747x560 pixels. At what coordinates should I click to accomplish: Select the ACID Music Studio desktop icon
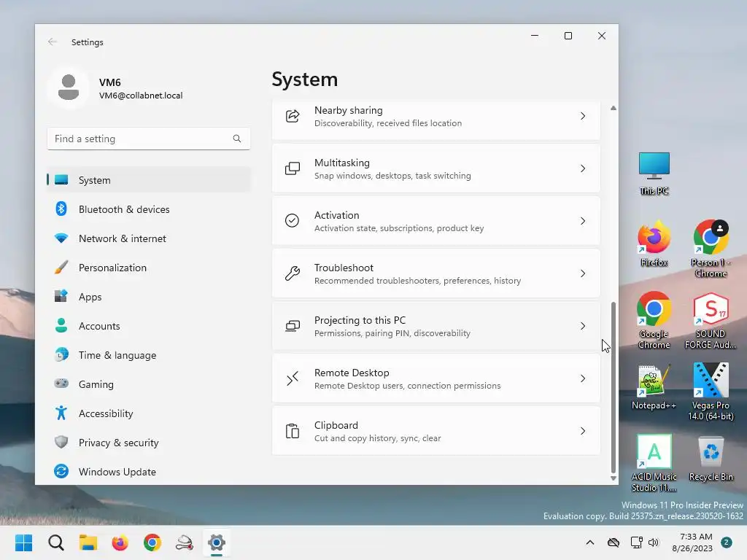click(x=654, y=463)
